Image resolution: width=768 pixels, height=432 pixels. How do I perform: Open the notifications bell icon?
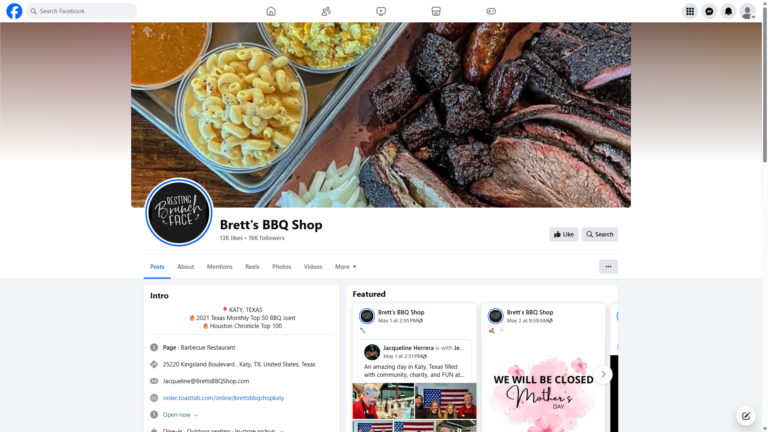pos(728,11)
